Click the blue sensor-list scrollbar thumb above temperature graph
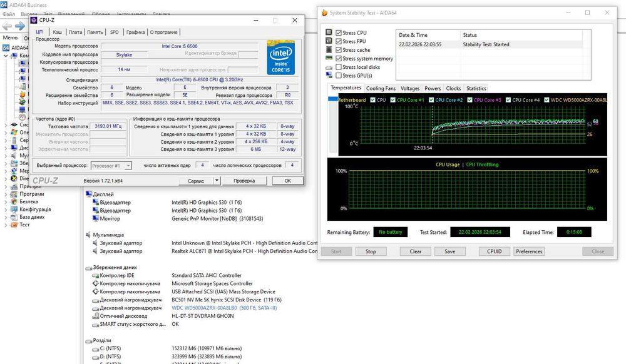The width and height of the screenshot is (626, 364). pos(333,99)
